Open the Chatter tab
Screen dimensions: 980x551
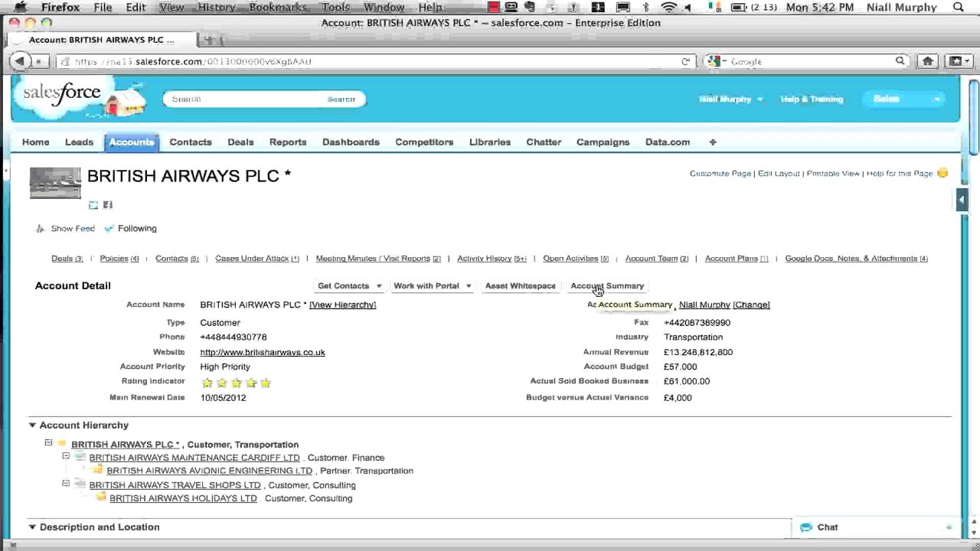click(544, 142)
